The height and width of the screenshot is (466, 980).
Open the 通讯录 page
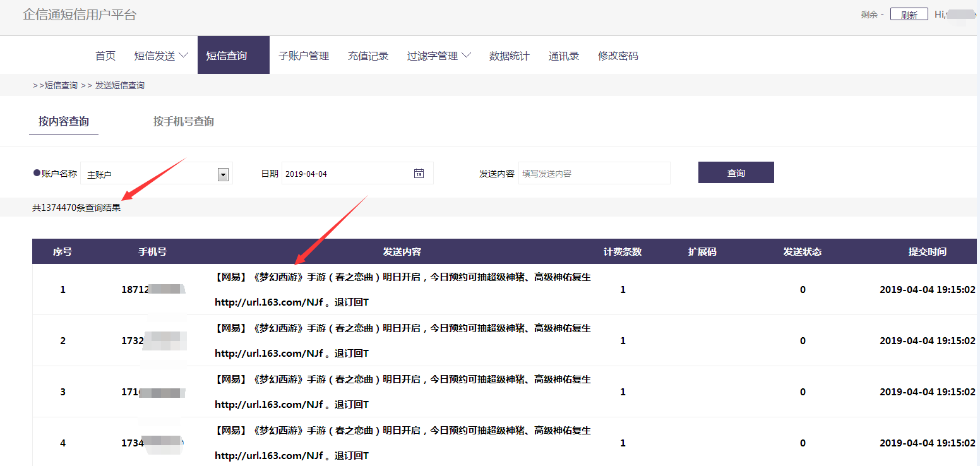[564, 56]
